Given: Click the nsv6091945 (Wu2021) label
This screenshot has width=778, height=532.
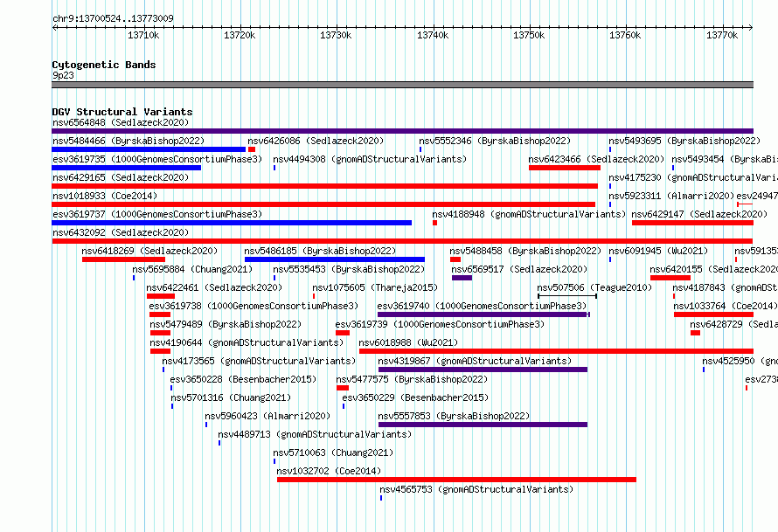Looking at the screenshot, I should click(658, 251).
